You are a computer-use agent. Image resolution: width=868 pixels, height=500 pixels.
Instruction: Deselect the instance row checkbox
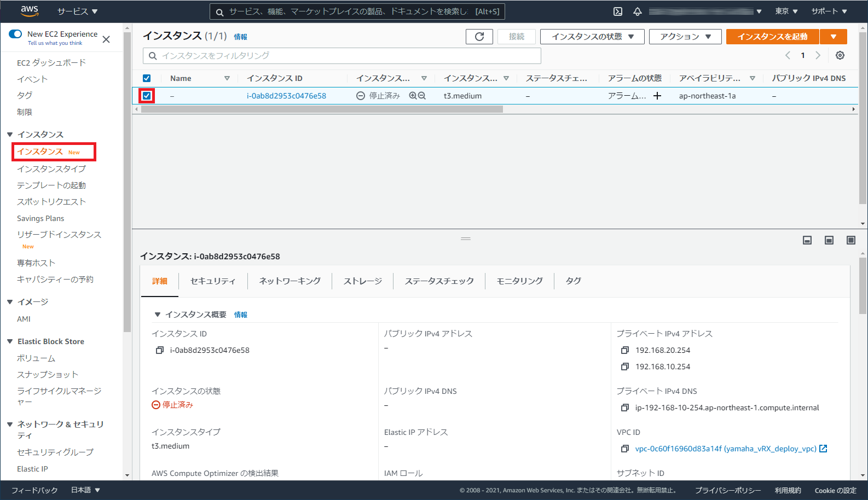point(147,96)
